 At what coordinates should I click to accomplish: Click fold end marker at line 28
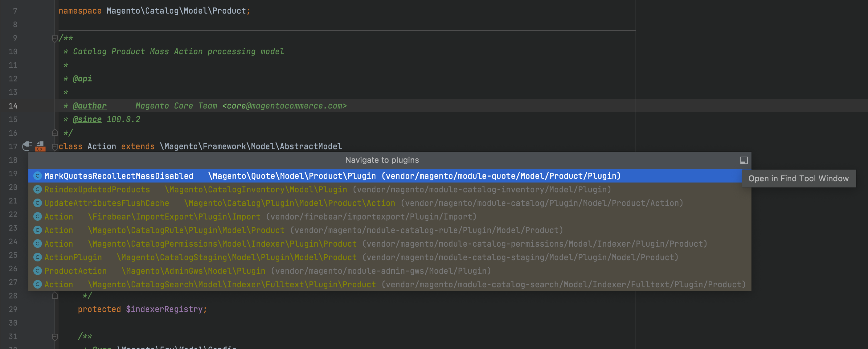pos(55,295)
